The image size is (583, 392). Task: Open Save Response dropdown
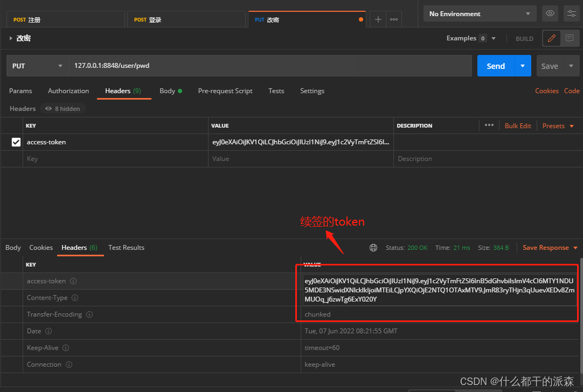(x=550, y=248)
